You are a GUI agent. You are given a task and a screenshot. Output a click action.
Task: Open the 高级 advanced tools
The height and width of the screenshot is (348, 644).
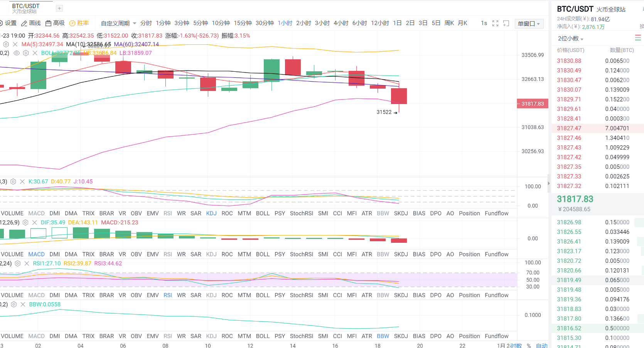coord(55,23)
